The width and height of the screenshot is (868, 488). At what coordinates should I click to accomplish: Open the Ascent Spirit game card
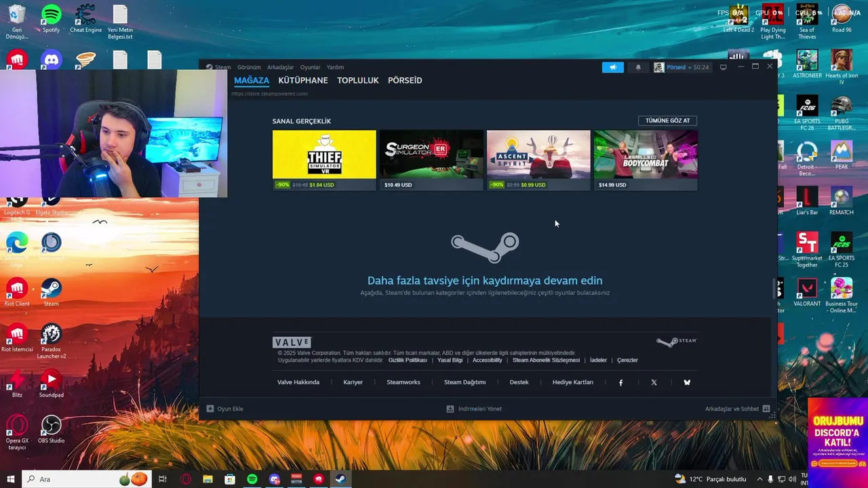538,160
